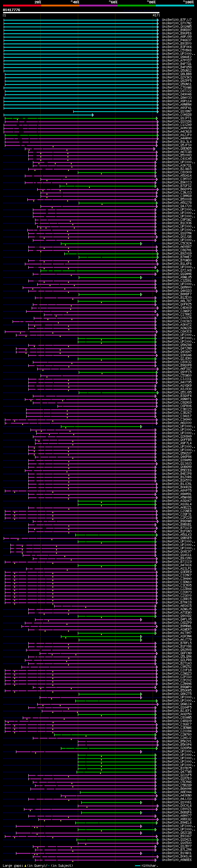Image resolution: width=197 pixels, height=868 pixels.
Task: Click the UniRef100_Q1GSD6 hit name
Action: [176, 121]
